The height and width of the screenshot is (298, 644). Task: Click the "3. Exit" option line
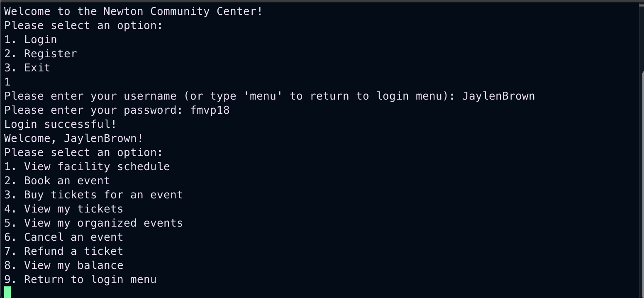[x=27, y=68]
